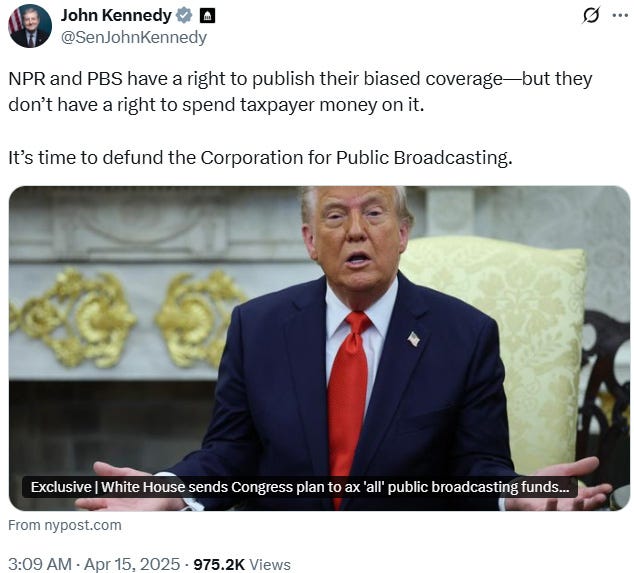Click the Apr 15, 2025 date

point(132,564)
